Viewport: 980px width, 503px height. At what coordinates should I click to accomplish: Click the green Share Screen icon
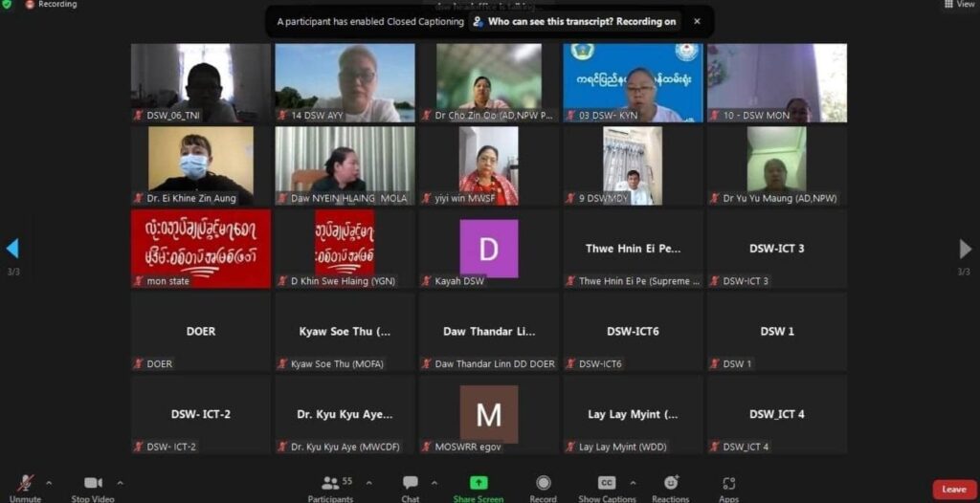click(479, 482)
